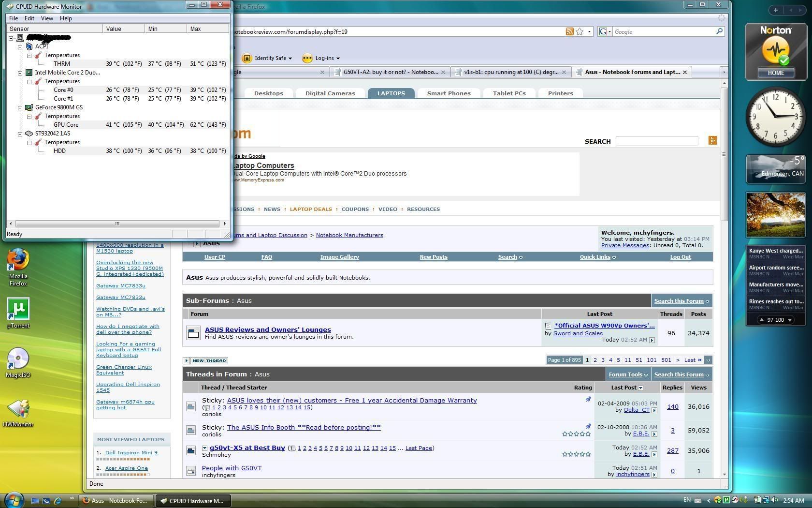Screen dimensions: 812x508
Task: Open the Identity Safe dropdown
Action: [x=290, y=59]
